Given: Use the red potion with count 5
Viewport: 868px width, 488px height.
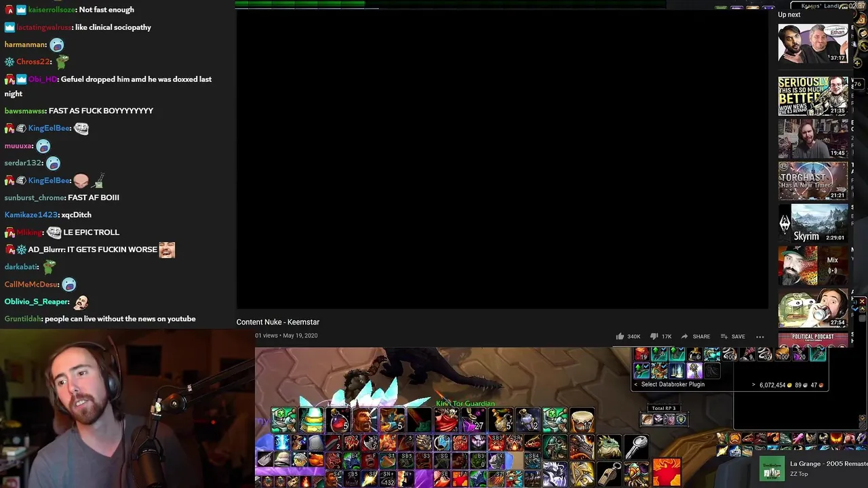Looking at the screenshot, I should tap(338, 420).
